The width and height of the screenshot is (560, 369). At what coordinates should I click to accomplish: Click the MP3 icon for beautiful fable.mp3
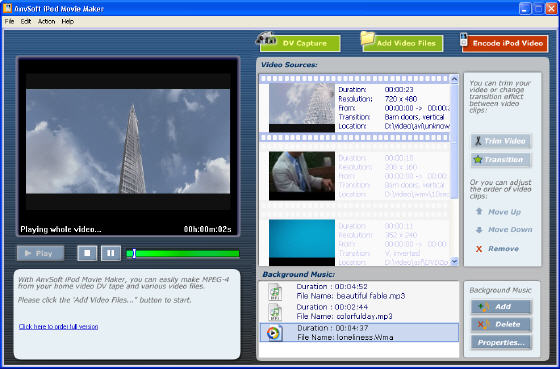pos(275,291)
